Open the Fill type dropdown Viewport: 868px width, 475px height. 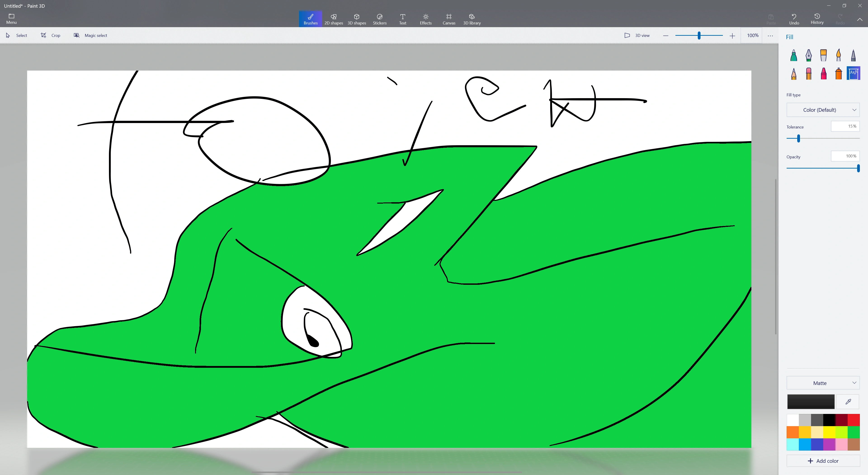(x=823, y=110)
